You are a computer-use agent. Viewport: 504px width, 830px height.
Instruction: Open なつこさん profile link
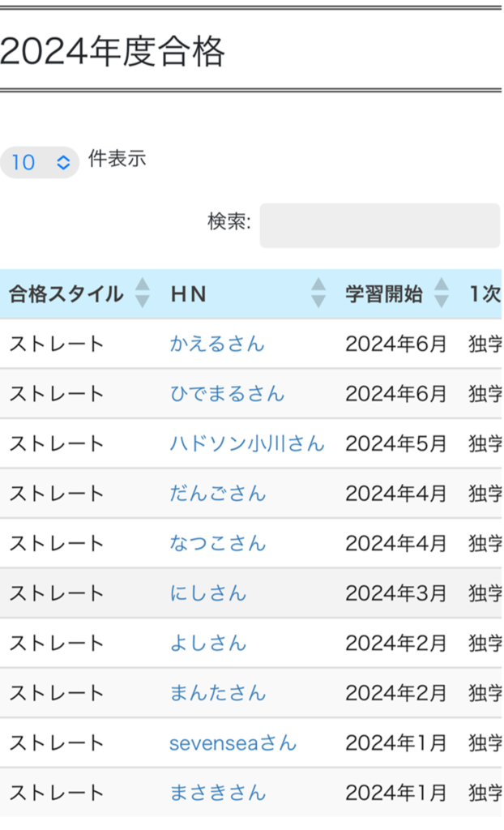point(217,543)
